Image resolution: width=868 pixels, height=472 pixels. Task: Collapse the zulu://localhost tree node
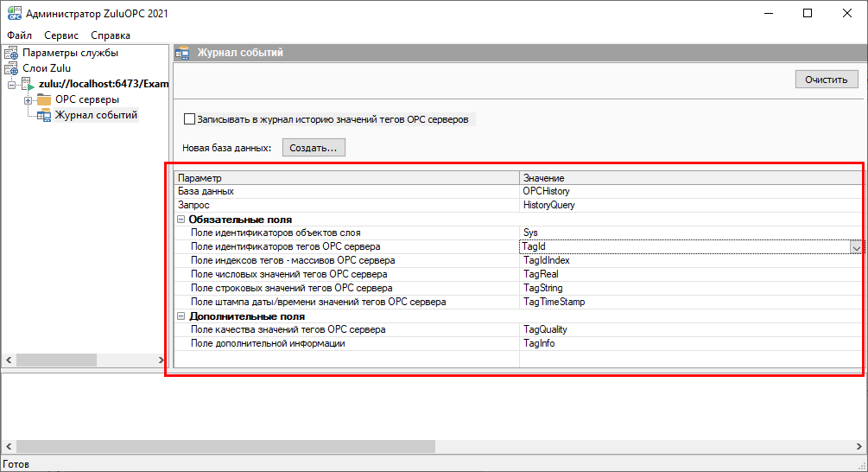[11, 85]
